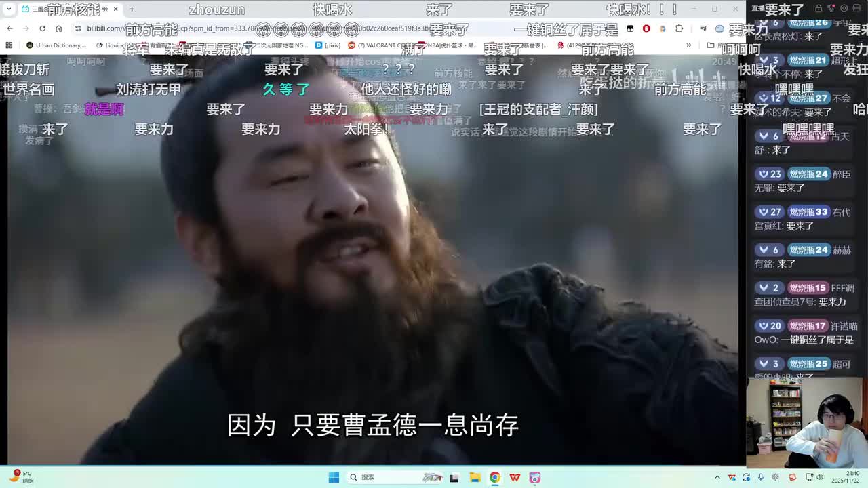Expand hidden bookmarks with the double chevron

click(x=688, y=45)
